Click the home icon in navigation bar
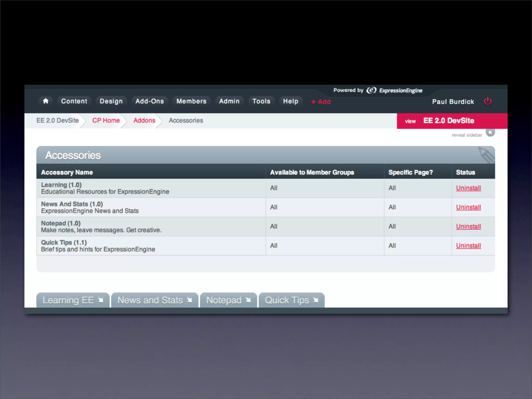 pyautogui.click(x=46, y=101)
